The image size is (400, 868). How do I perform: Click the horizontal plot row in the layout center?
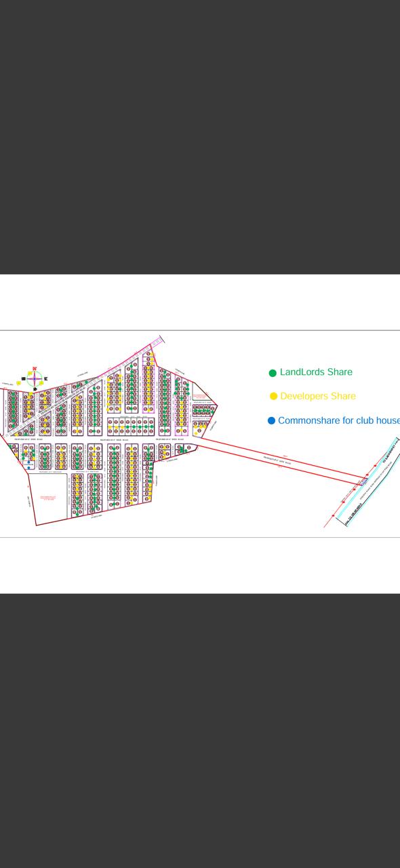click(x=130, y=427)
